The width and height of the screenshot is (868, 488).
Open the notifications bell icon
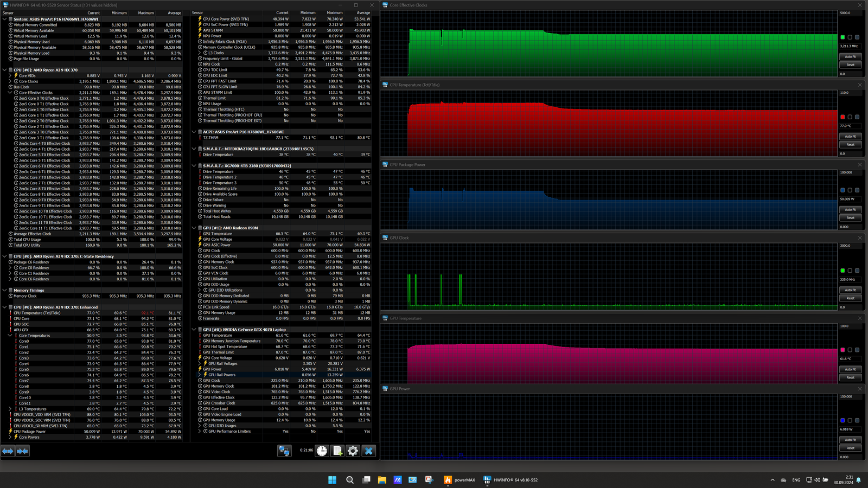(x=859, y=480)
